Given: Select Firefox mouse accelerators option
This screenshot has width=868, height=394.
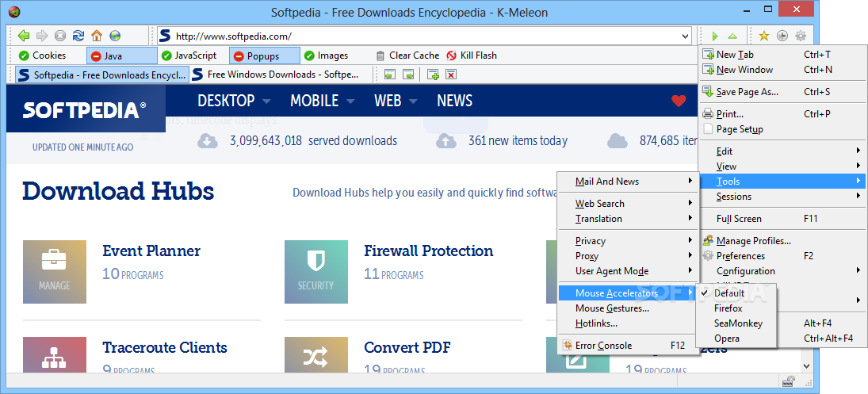Looking at the screenshot, I should point(736,308).
